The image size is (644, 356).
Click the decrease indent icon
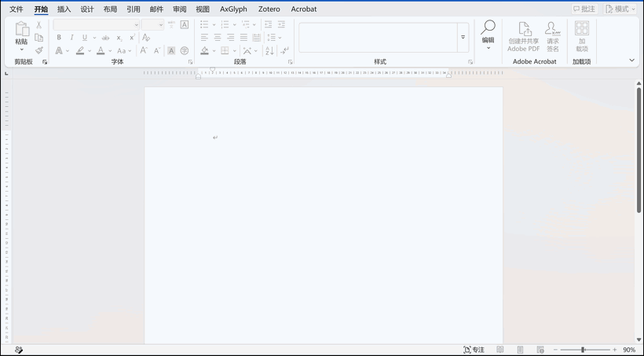268,24
